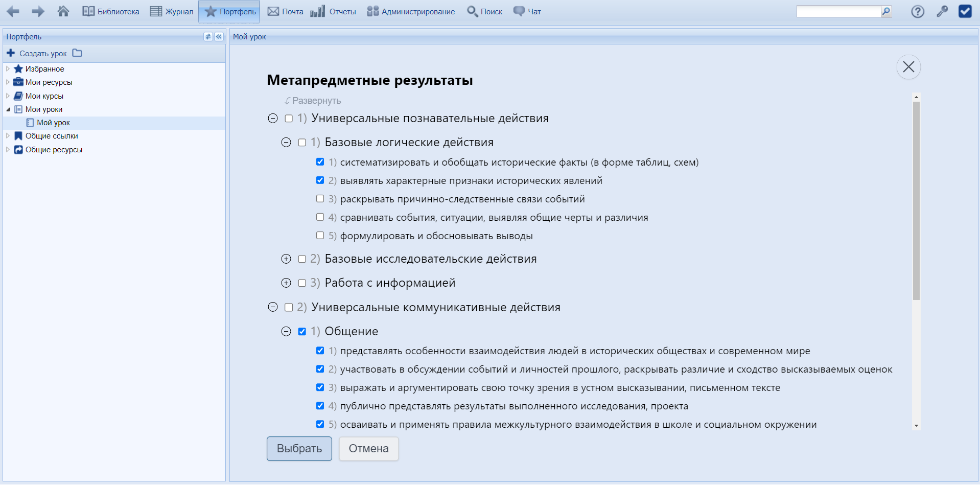Image resolution: width=980 pixels, height=485 pixels.
Task: Go back with the left arrow icon
Action: pos(13,11)
